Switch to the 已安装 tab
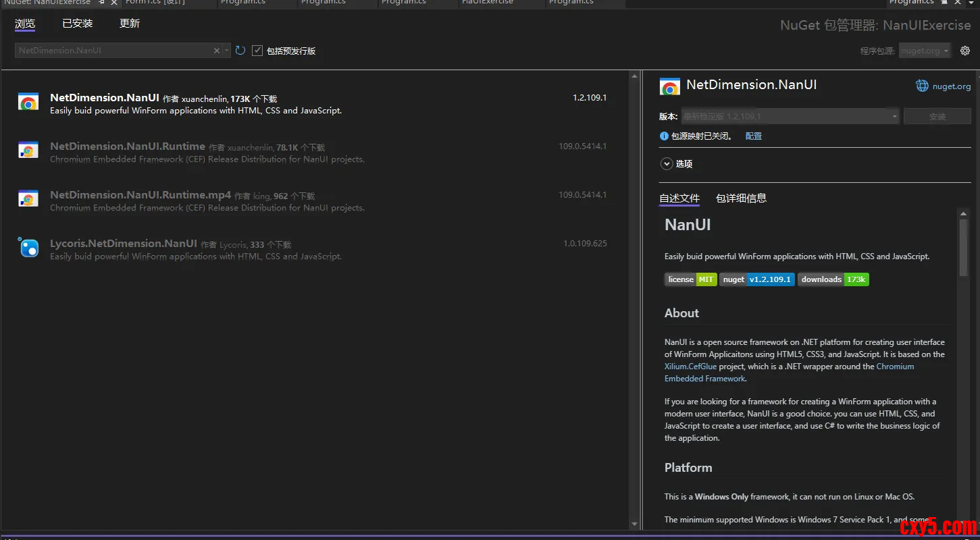980x540 pixels. pyautogui.click(x=77, y=24)
